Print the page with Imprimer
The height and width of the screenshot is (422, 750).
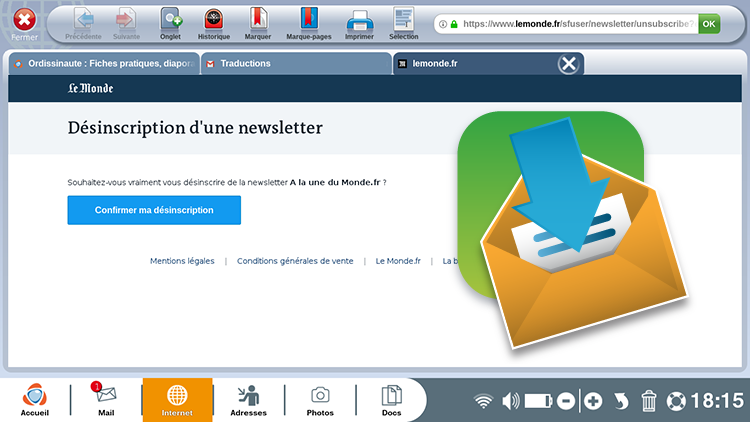tap(359, 23)
